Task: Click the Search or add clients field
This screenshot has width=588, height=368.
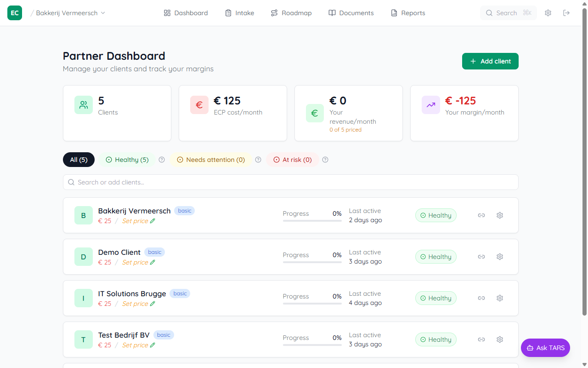Action: pos(290,182)
